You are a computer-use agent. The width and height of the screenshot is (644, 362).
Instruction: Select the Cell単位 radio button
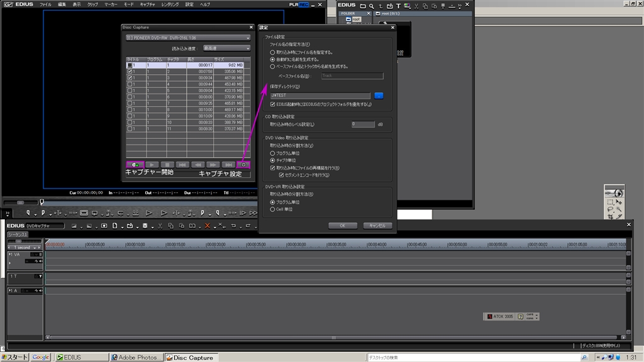tap(272, 209)
